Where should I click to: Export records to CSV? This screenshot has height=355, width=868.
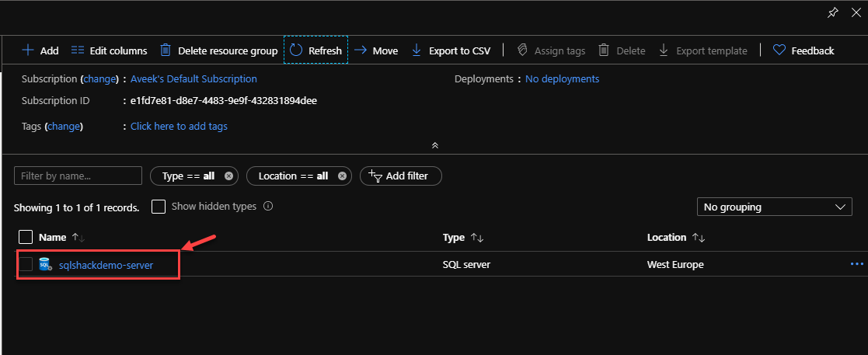(451, 50)
